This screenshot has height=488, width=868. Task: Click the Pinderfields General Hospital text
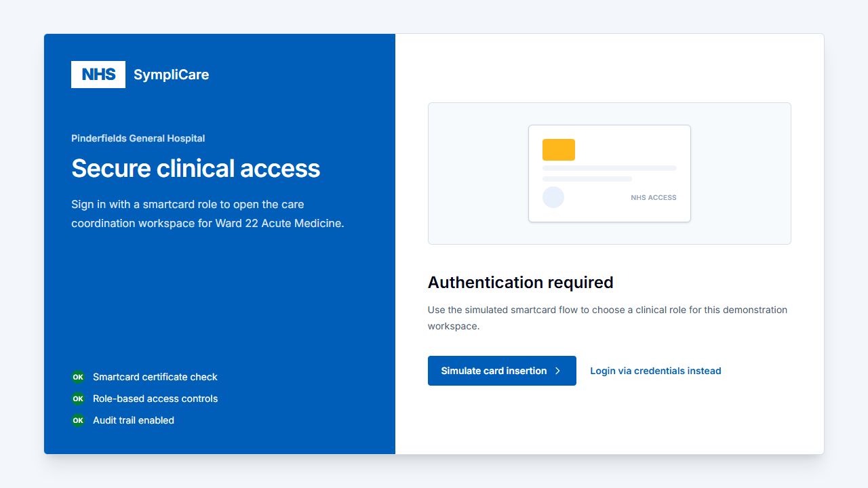(x=138, y=138)
